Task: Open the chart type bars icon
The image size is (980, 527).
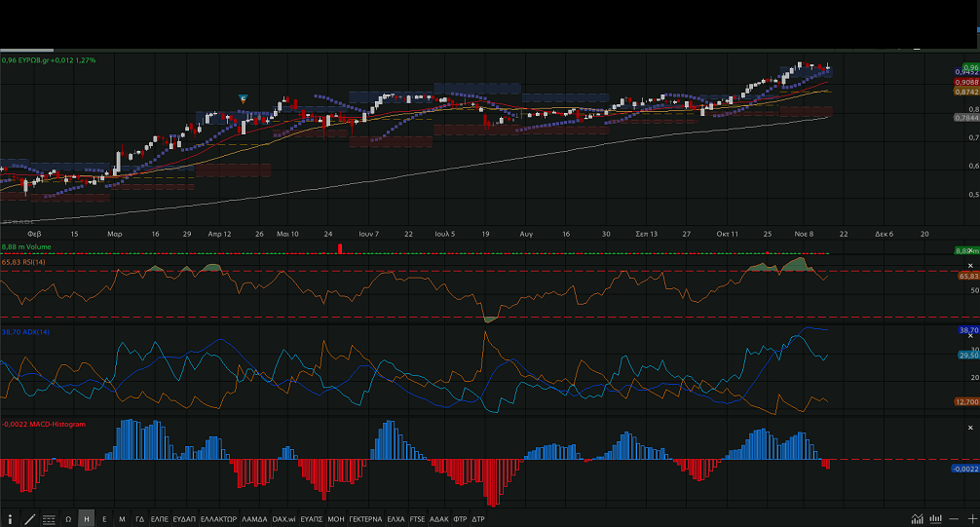Action: point(935,519)
